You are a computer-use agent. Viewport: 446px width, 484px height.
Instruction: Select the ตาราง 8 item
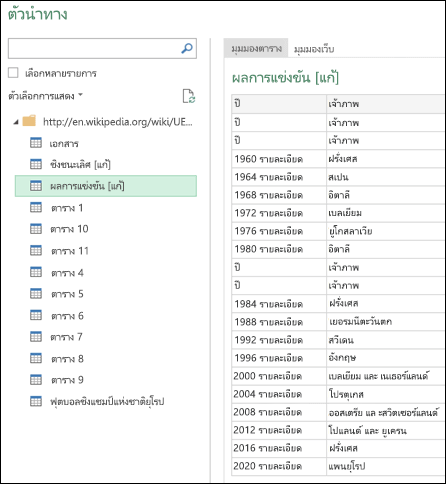click(x=67, y=359)
